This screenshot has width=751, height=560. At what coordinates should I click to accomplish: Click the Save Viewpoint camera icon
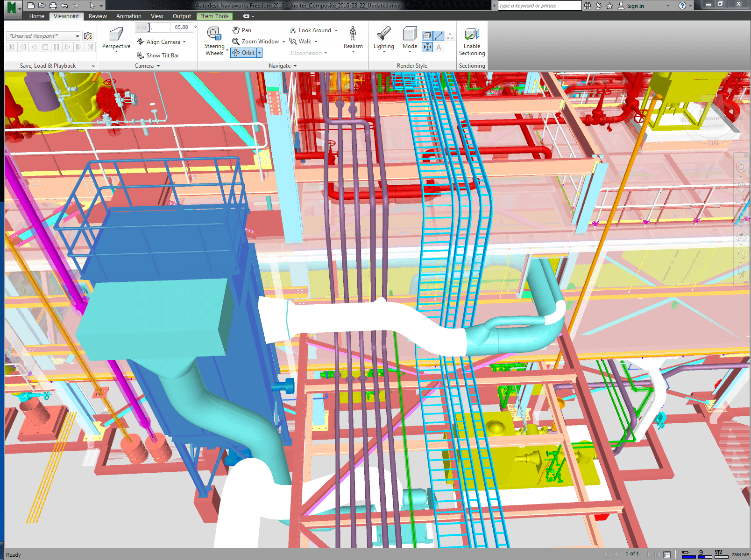(87, 36)
